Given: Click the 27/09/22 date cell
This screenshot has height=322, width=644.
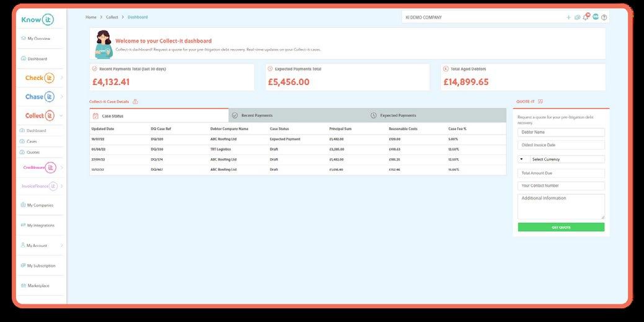Looking at the screenshot, I should 98,159.
